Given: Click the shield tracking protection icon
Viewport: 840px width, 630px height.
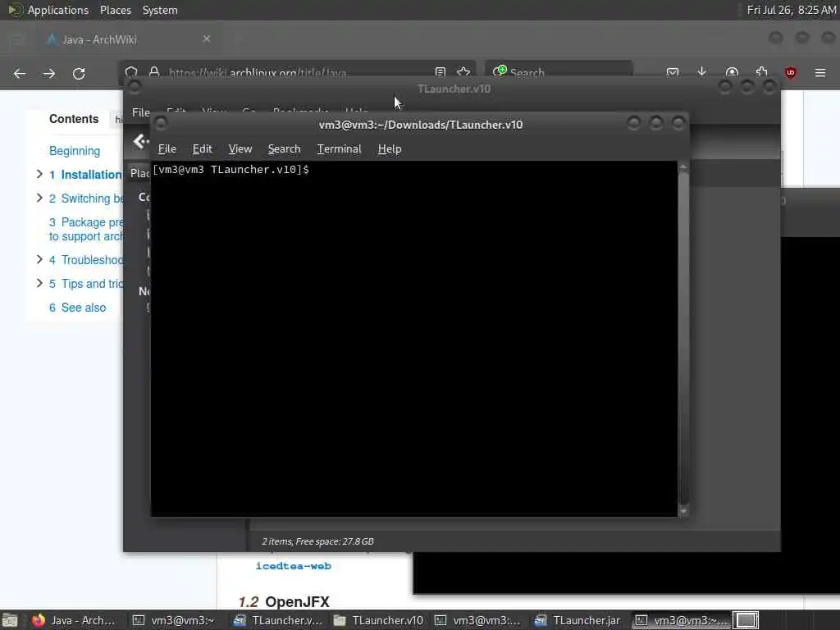Looking at the screenshot, I should coord(131,72).
